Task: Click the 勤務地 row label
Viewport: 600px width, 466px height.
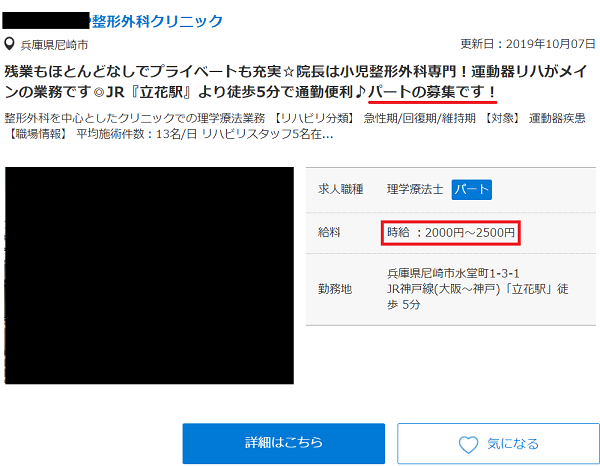Action: click(x=335, y=288)
